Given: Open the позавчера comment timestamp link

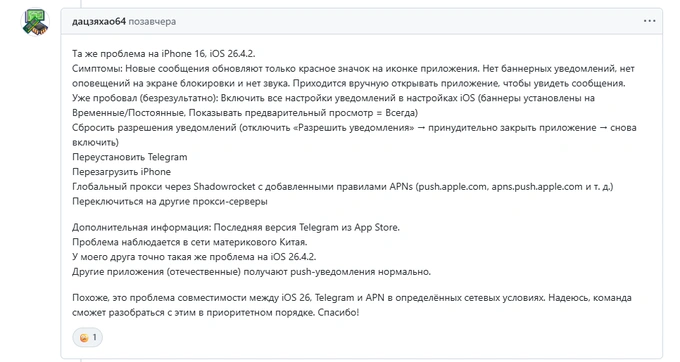Looking at the screenshot, I should coord(152,22).
